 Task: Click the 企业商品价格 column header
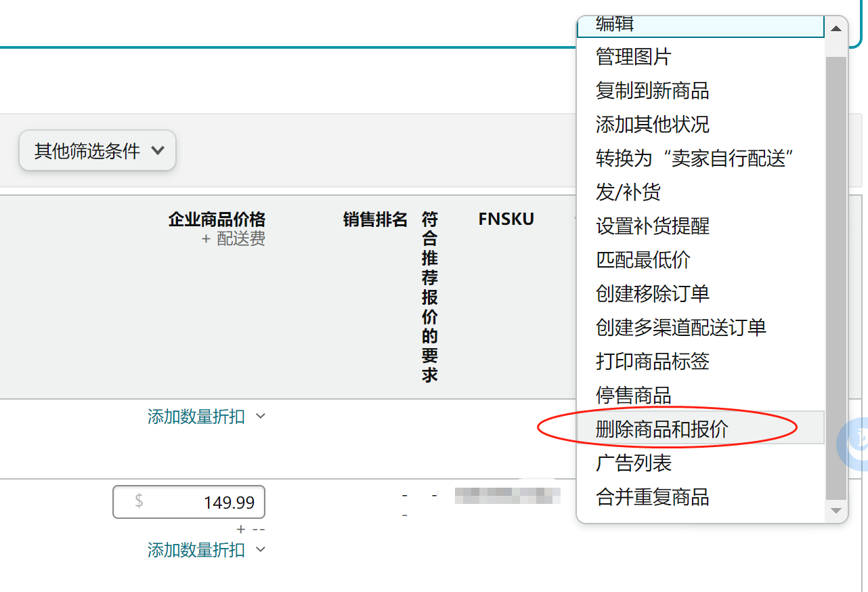point(217,219)
